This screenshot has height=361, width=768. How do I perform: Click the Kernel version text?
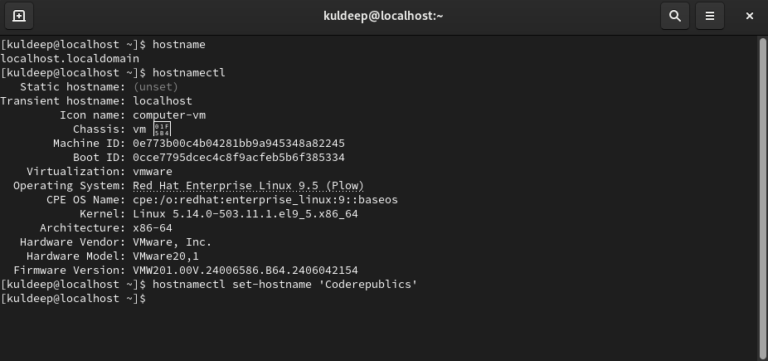[x=245, y=214]
